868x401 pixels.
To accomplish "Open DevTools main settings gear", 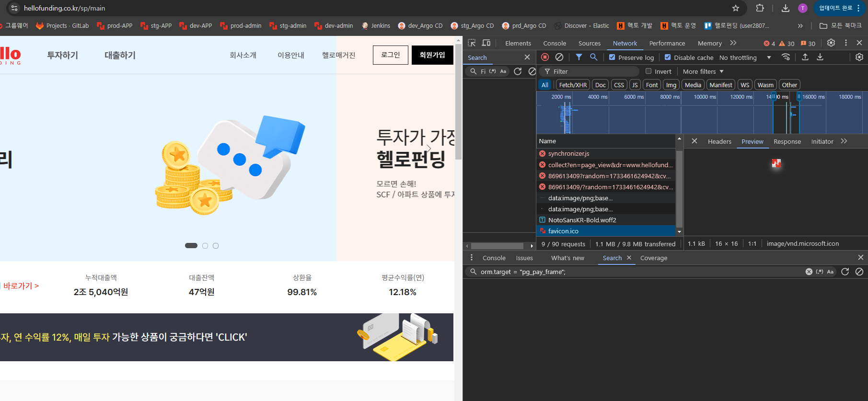I will 831,43.
